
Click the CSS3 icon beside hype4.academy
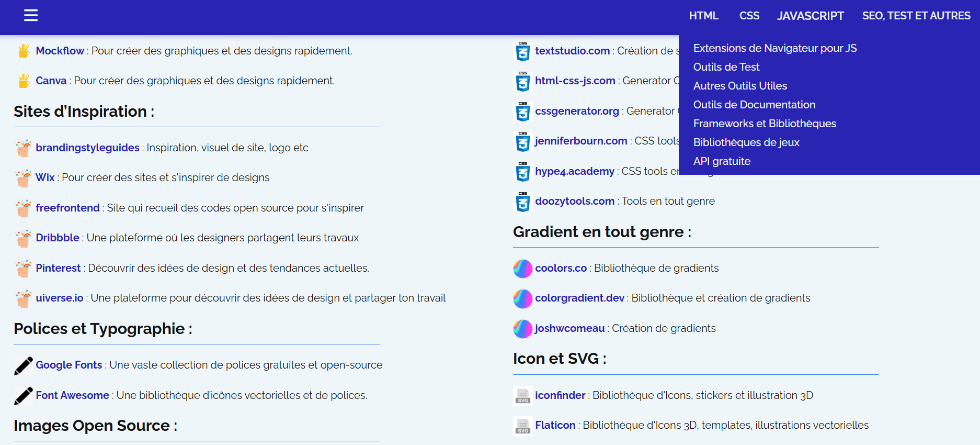pyautogui.click(x=523, y=172)
